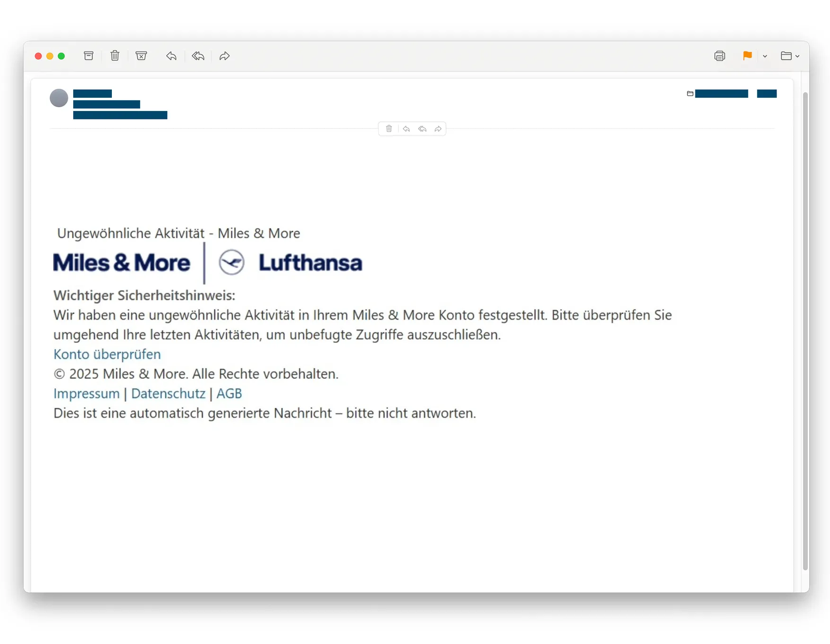Image resolution: width=830 pixels, height=644 pixels.
Task: Click the small inline reply arrow
Action: (x=406, y=128)
